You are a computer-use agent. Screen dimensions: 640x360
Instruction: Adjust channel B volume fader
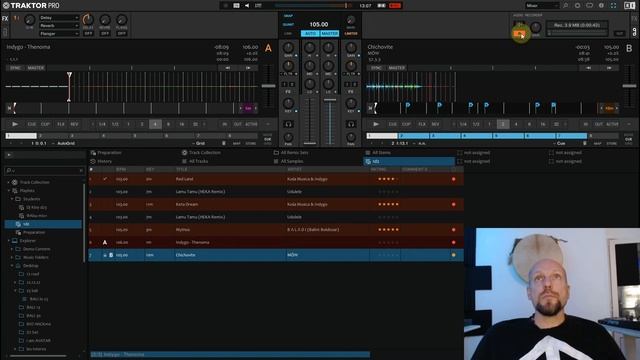point(329,100)
